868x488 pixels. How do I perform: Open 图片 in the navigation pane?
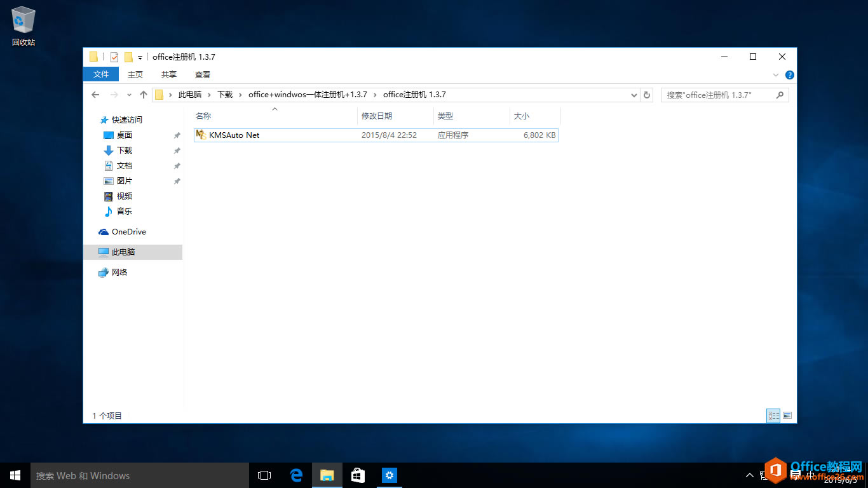[124, 180]
